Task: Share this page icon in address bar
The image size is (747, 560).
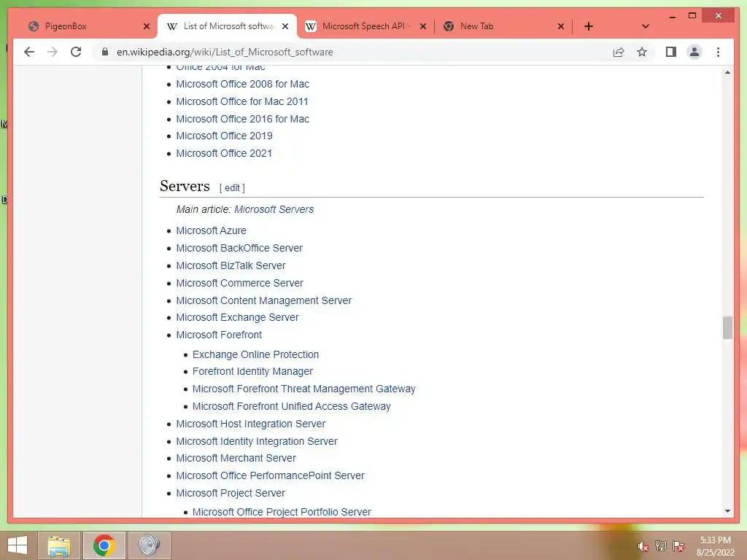Action: pos(619,52)
